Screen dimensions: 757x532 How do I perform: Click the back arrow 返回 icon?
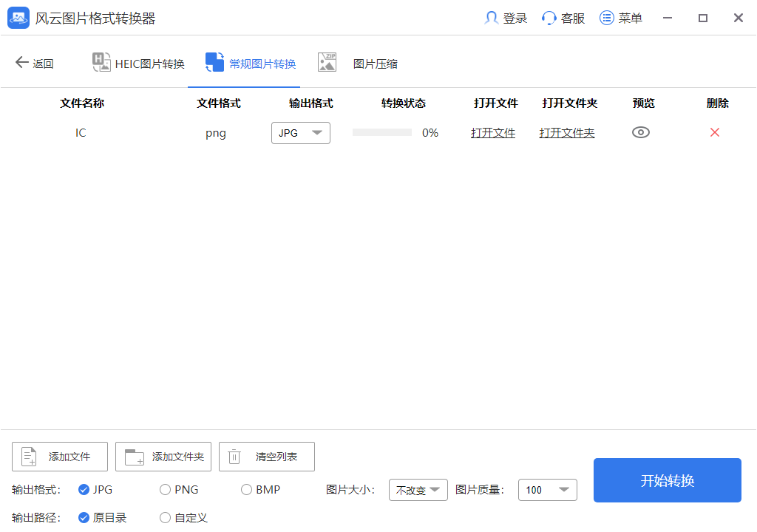21,62
